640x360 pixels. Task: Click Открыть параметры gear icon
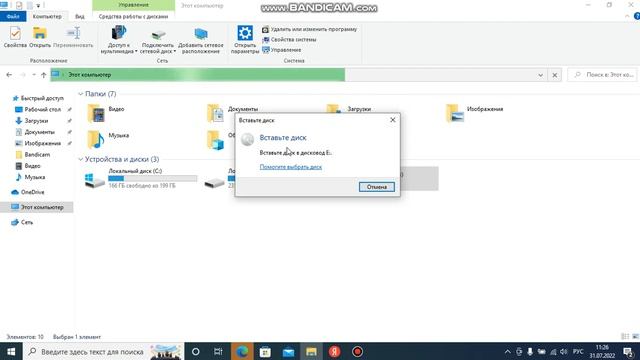click(244, 40)
